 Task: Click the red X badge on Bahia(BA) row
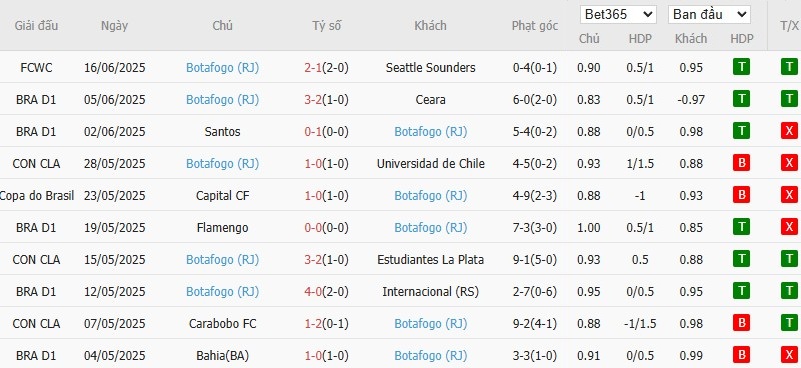789,356
